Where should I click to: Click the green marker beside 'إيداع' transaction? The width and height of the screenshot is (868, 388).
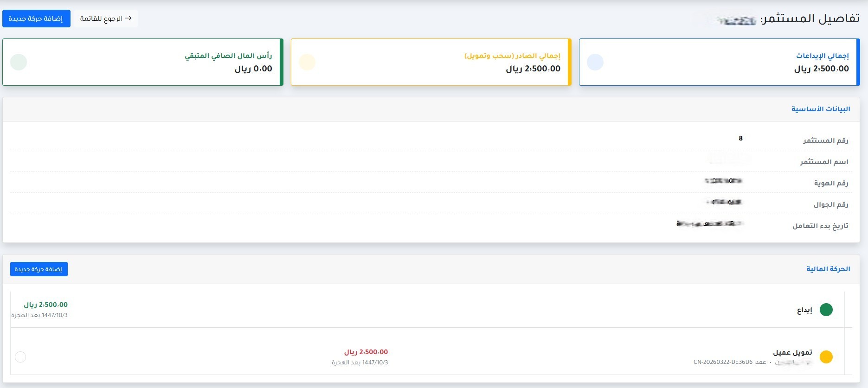click(x=826, y=310)
